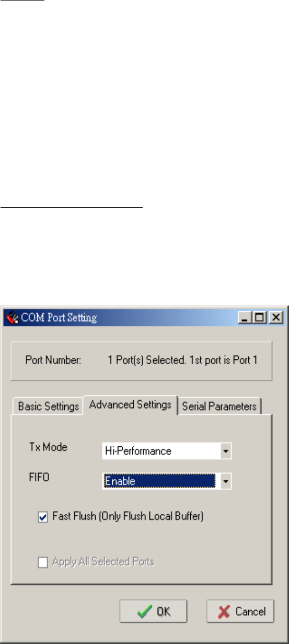The height and width of the screenshot is (644, 289).
Task: Check the Apply All Selected Ports box
Action: click(x=43, y=562)
